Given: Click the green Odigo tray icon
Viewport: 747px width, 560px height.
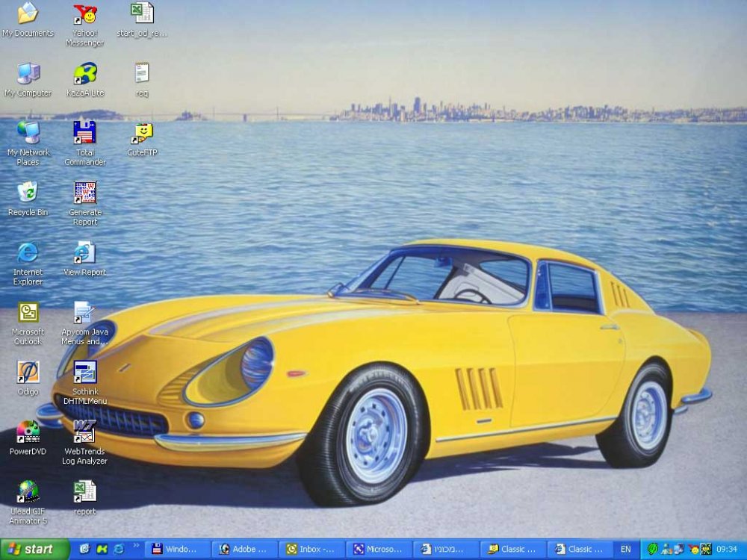Looking at the screenshot, I should (x=653, y=549).
